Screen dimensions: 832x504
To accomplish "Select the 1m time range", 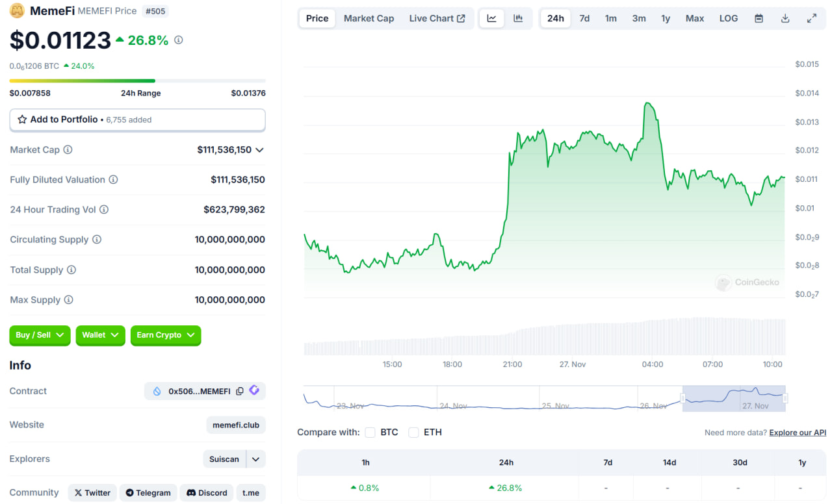I will (611, 18).
